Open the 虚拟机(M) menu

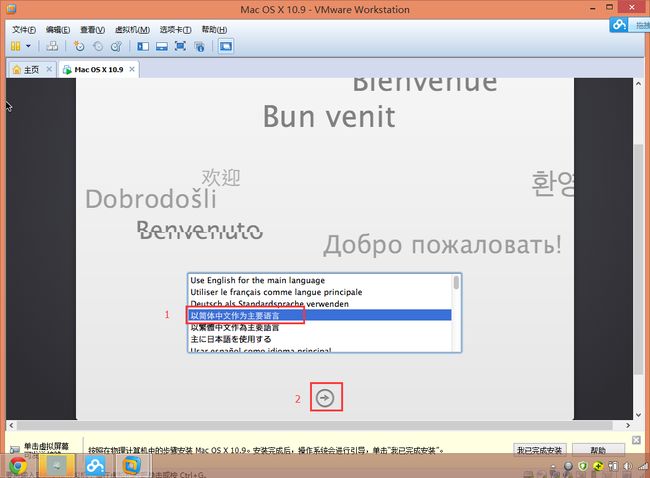129,30
